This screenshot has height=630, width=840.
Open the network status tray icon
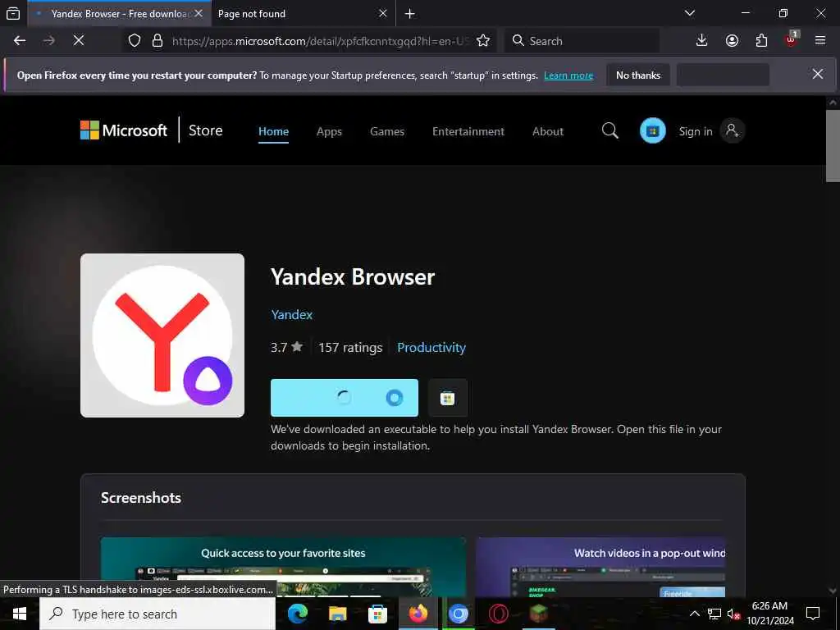click(x=714, y=614)
